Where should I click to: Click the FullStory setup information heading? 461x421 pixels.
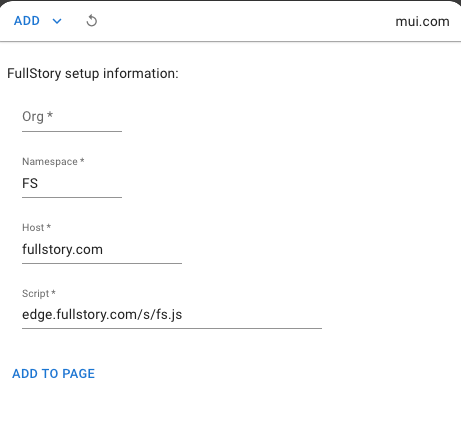tap(93, 73)
